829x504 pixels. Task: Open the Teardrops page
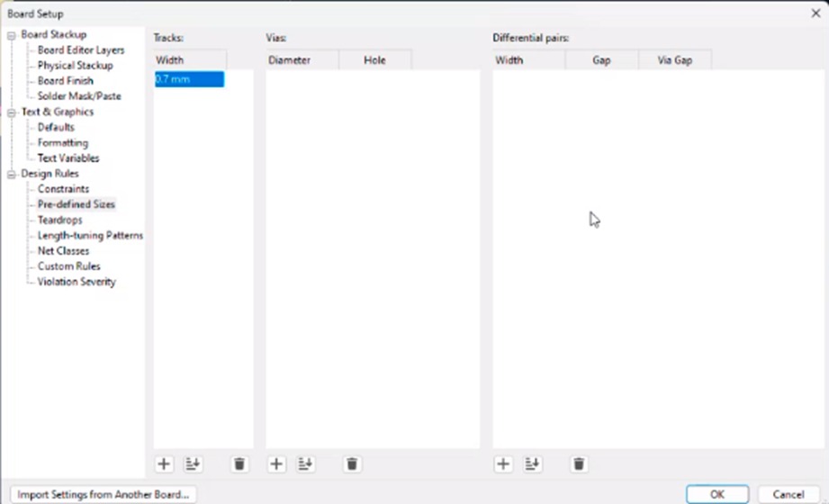pyautogui.click(x=59, y=220)
